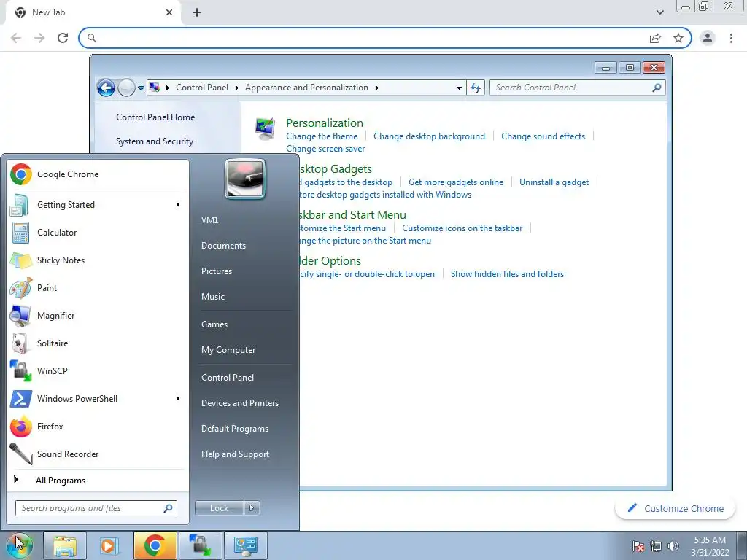This screenshot has height=560, width=747.
Task: Open recent pages dropdown next to forward button
Action: tap(141, 88)
